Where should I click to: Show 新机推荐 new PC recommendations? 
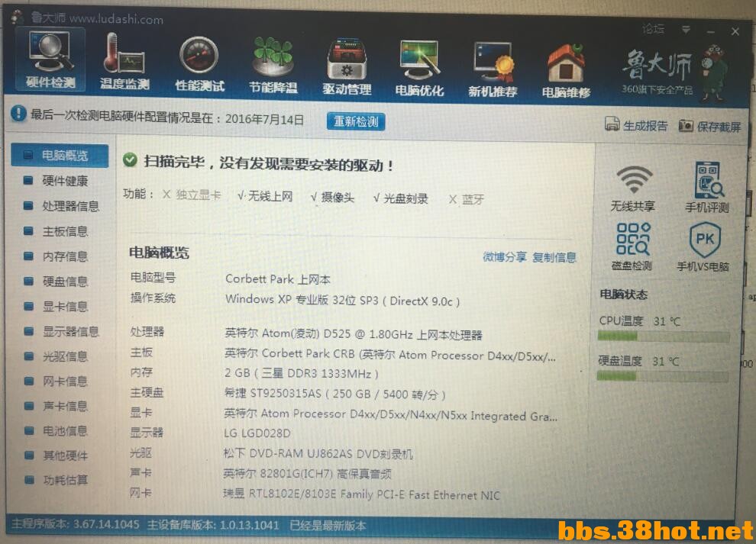493,69
